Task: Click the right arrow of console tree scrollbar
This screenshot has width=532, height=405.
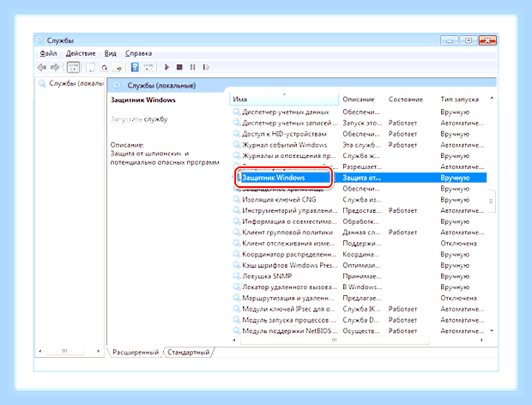Action: (99, 351)
